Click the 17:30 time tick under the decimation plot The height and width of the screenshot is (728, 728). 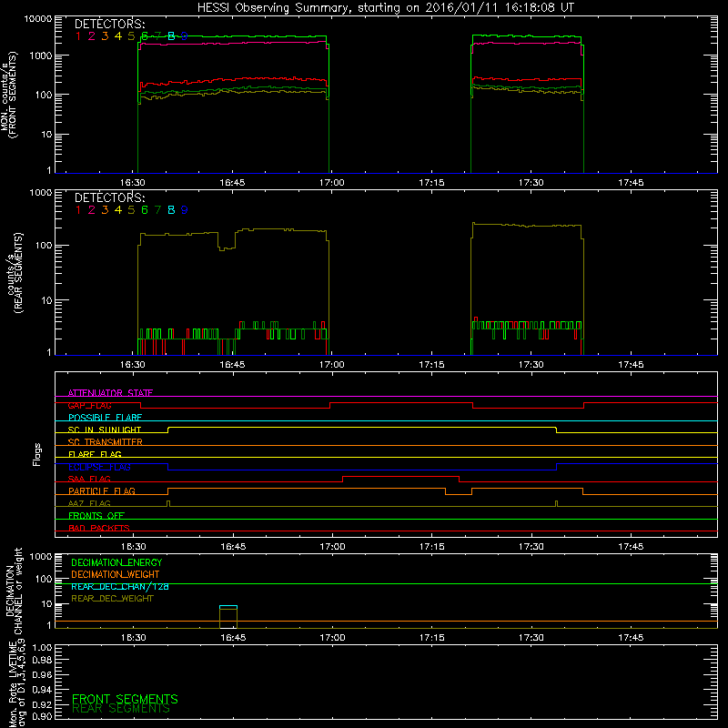[531, 638]
